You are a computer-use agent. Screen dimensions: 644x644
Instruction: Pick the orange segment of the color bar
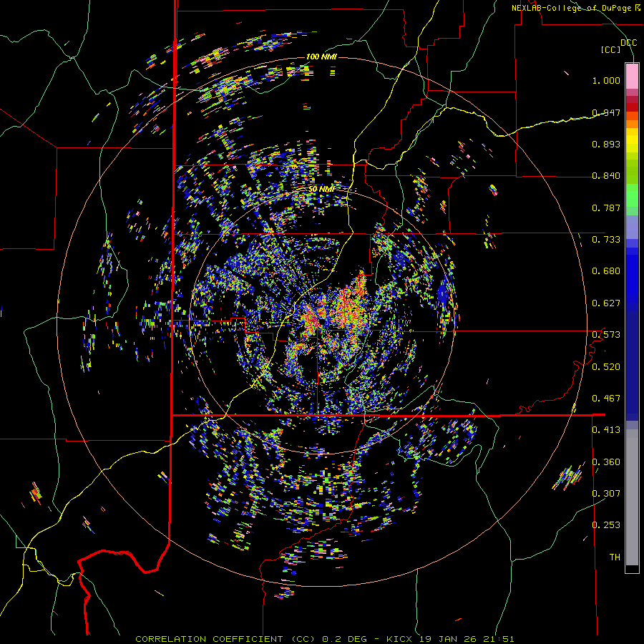pos(632,124)
